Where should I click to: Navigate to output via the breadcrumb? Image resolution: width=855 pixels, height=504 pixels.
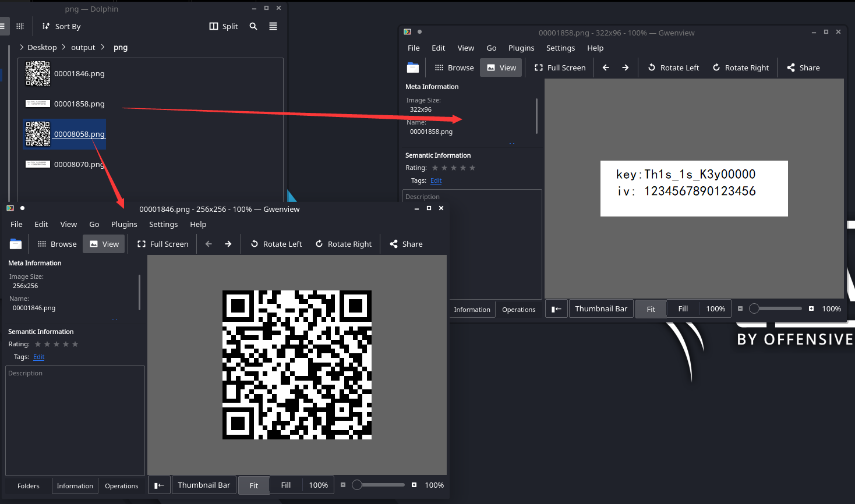pyautogui.click(x=83, y=47)
